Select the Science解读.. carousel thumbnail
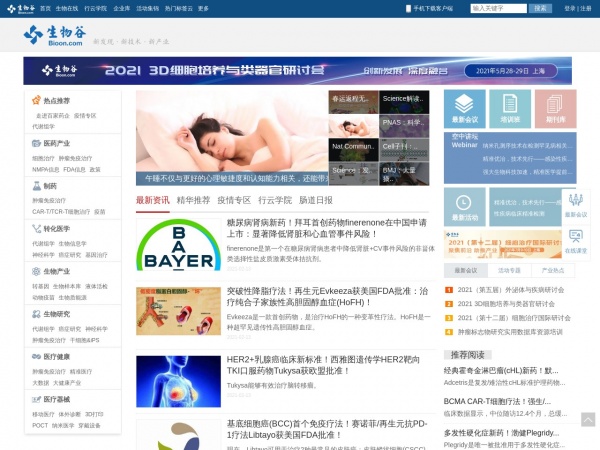This screenshot has height=450, width=600. 404,102
